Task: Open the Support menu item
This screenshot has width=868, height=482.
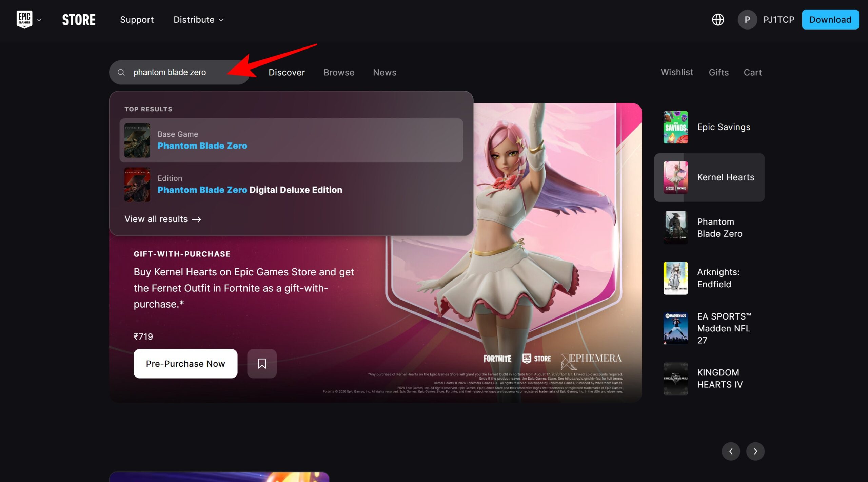Action: (x=137, y=20)
